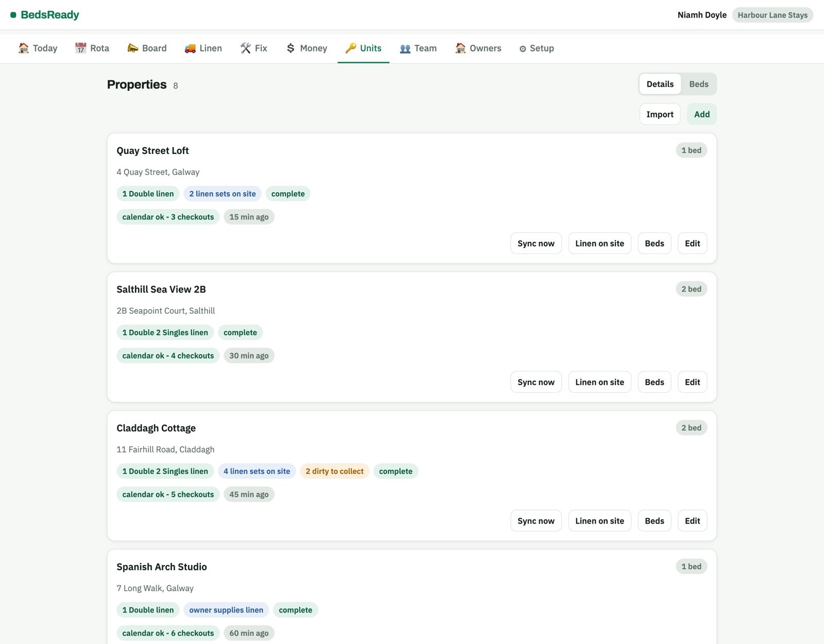Select the Details view toggle
The width and height of the screenshot is (824, 644).
click(660, 84)
